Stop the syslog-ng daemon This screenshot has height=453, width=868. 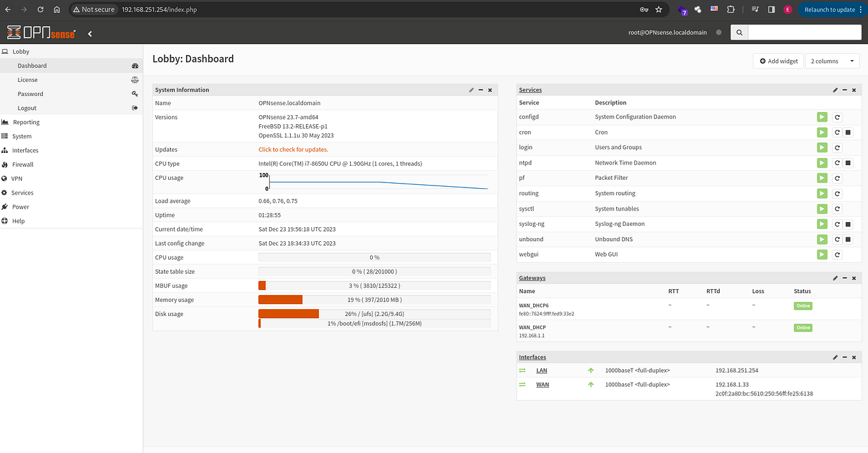coord(848,225)
